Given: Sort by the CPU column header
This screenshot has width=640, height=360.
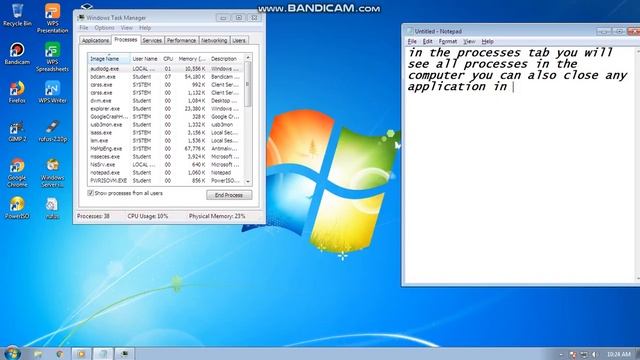Looking at the screenshot, I should click(x=168, y=59).
